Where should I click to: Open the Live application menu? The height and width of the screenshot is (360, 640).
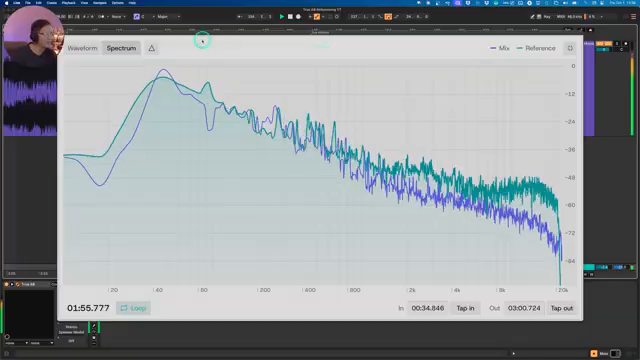tap(16, 3)
